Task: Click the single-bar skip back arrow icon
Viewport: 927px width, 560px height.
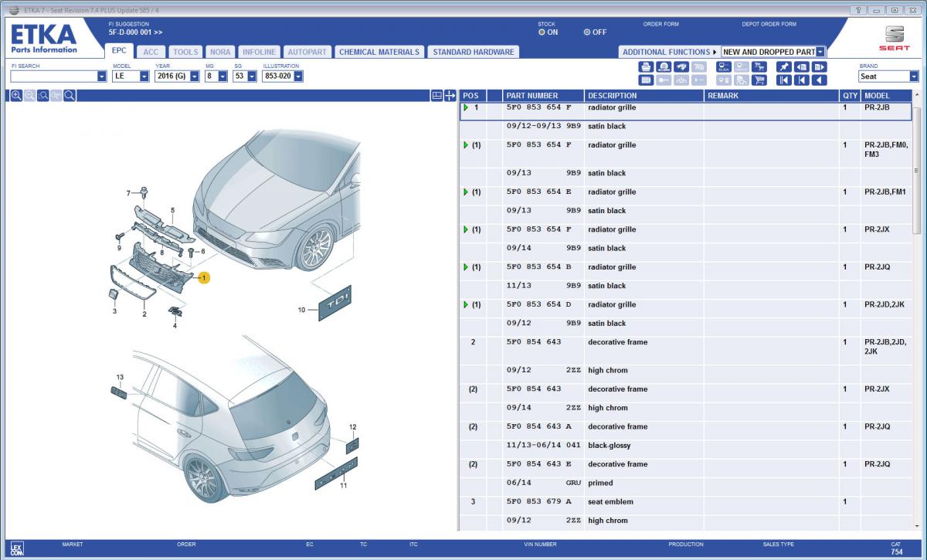Action: pos(801,80)
